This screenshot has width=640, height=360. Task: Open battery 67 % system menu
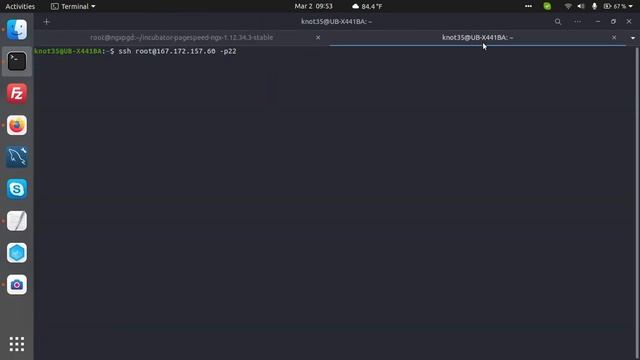618,6
